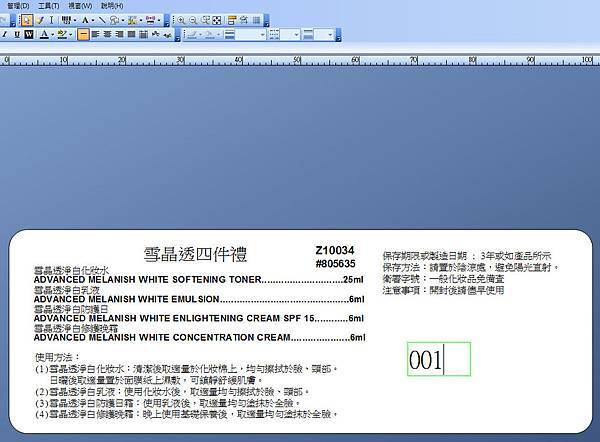Click the barcode tool icon
The image size is (600, 442).
click(x=66, y=20)
